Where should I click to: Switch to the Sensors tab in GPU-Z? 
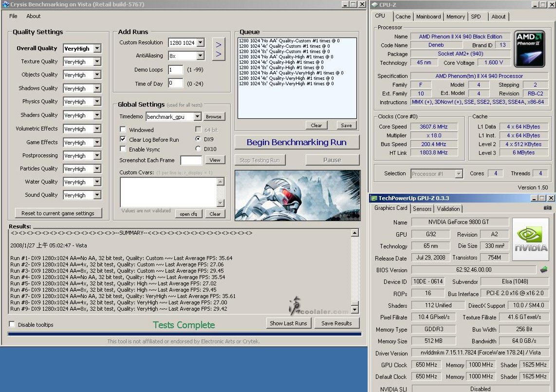(422, 208)
